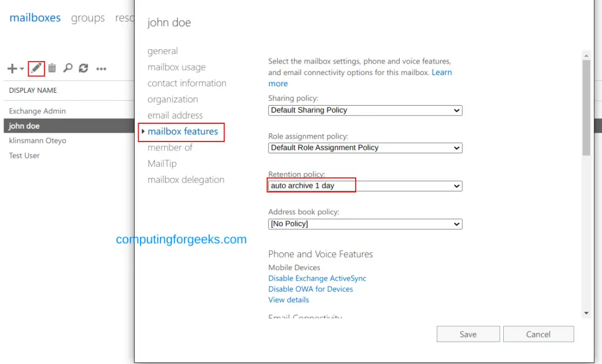Open the dropdown arrow beside the plus icon
This screenshot has height=364, width=602.
pos(22,69)
